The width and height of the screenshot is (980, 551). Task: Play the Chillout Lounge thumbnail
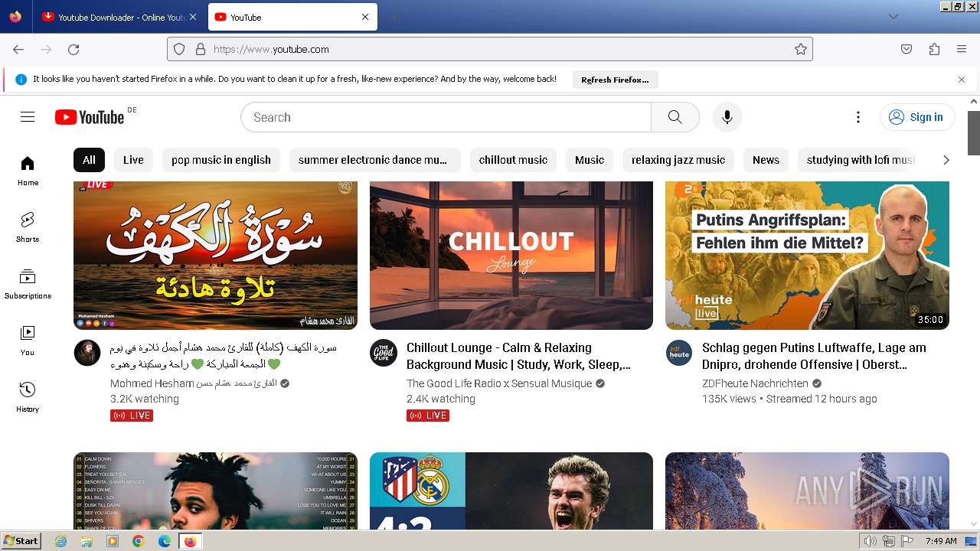[511, 256]
